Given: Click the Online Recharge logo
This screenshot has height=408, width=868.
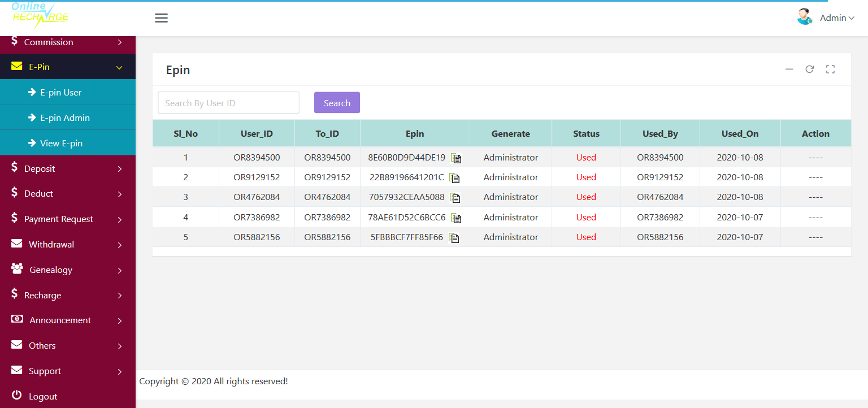Looking at the screenshot, I should pos(40,15).
